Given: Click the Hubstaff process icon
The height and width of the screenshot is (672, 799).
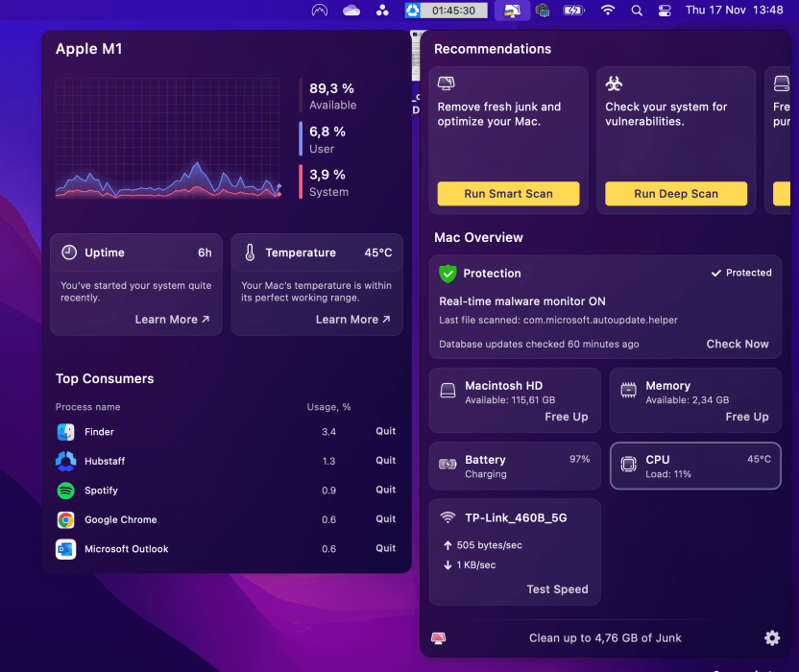Looking at the screenshot, I should [x=65, y=462].
